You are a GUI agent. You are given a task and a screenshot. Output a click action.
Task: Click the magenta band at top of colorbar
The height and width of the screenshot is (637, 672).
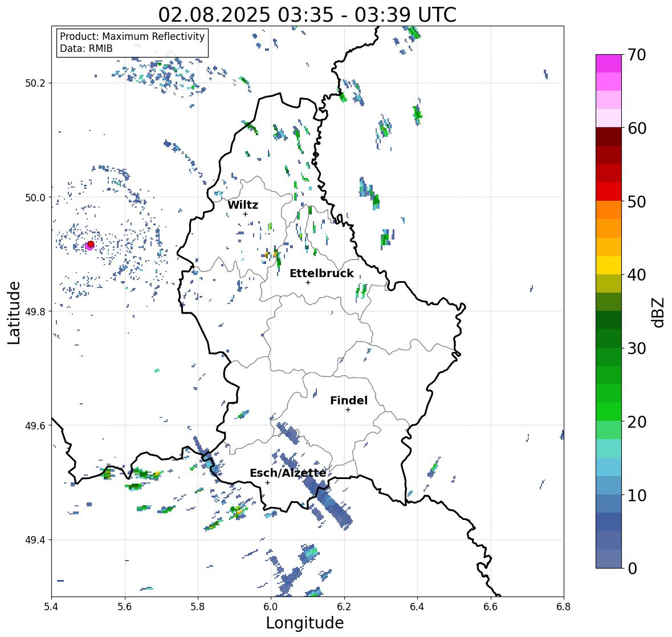tap(609, 63)
